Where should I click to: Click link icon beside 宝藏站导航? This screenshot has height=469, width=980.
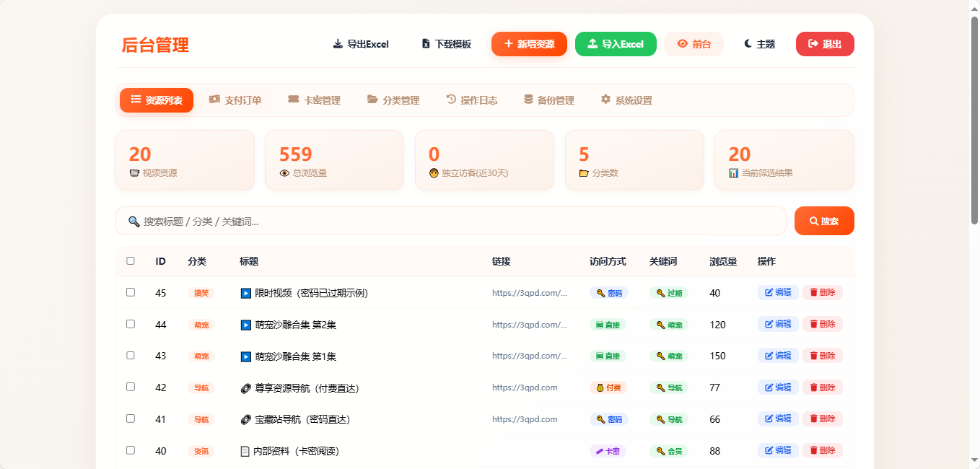point(246,420)
